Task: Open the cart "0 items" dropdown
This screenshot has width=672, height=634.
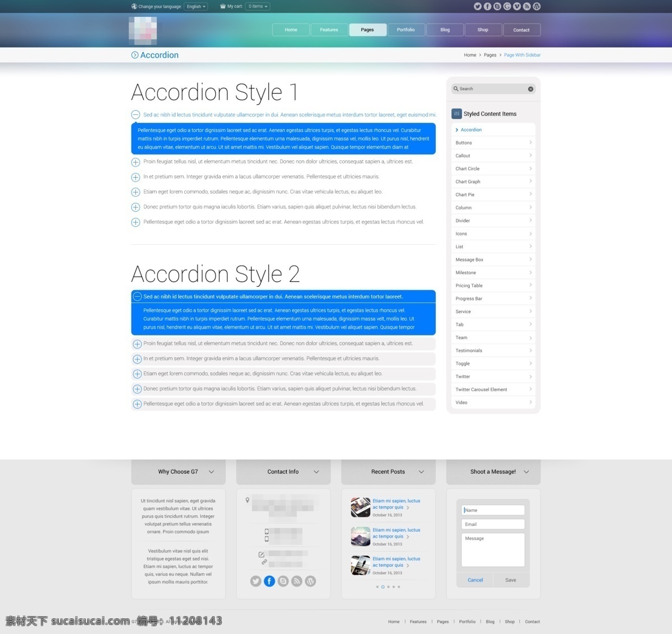Action: 258,7
